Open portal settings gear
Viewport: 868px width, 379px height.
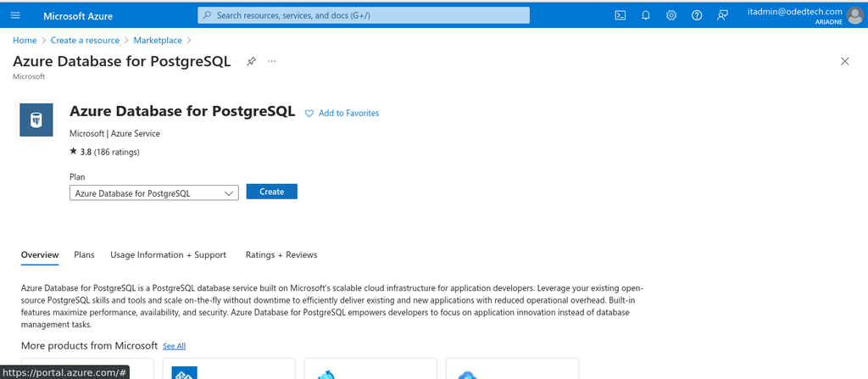click(x=671, y=15)
